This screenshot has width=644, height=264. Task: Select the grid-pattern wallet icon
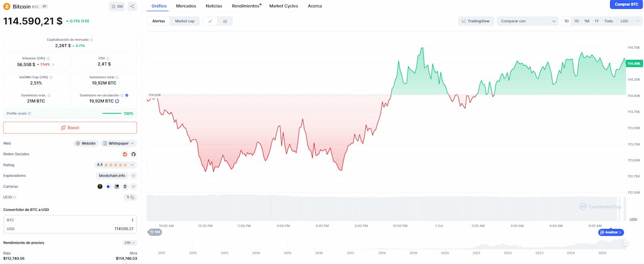pos(116,187)
